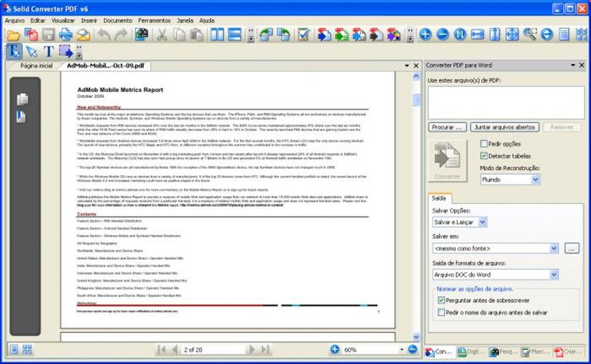The width and height of the screenshot is (591, 364).
Task: Open the document tab list dropdown arrow
Action: point(407,65)
